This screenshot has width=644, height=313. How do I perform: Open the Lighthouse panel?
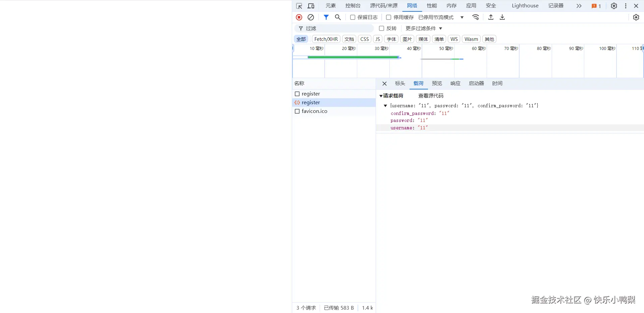coord(525,6)
